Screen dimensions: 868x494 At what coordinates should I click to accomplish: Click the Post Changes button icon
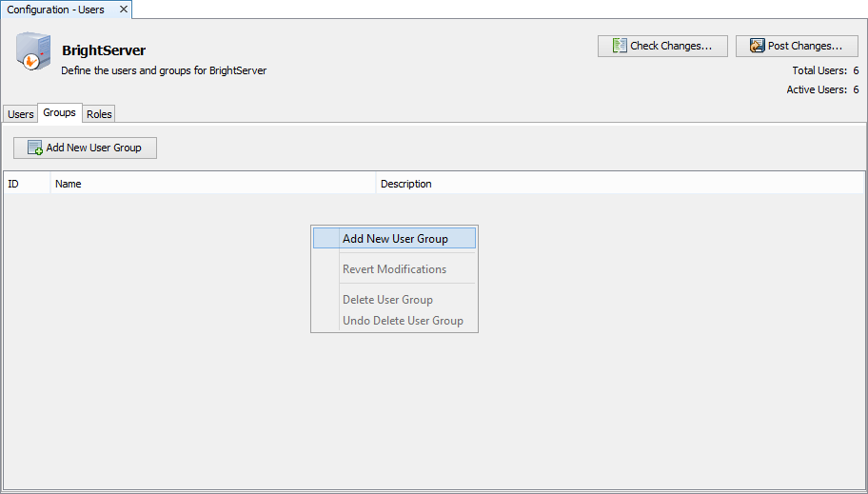(x=757, y=46)
